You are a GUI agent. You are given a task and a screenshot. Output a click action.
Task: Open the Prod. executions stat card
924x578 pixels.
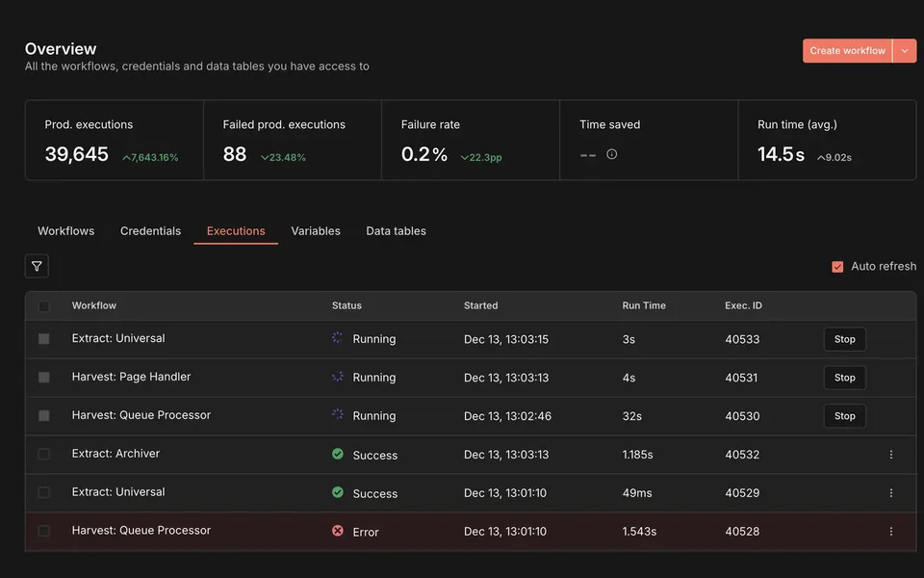click(x=115, y=140)
